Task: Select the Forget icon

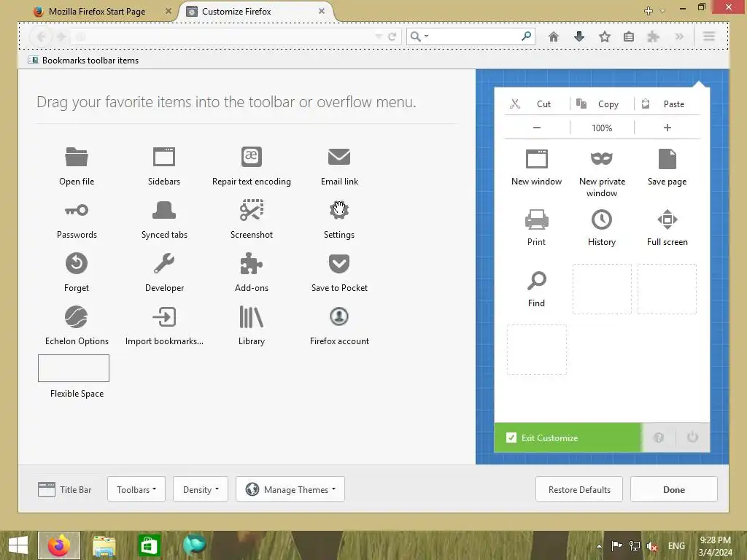Action: pyautogui.click(x=76, y=263)
